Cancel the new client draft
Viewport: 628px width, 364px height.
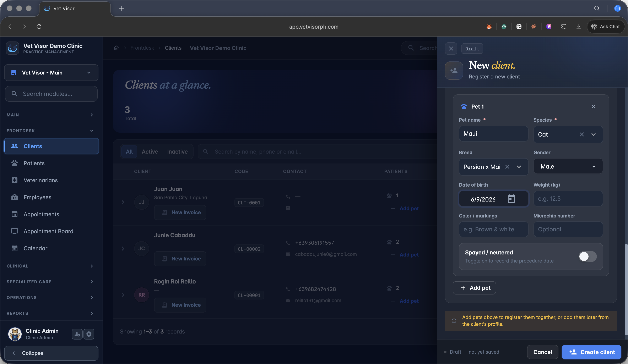(542, 352)
